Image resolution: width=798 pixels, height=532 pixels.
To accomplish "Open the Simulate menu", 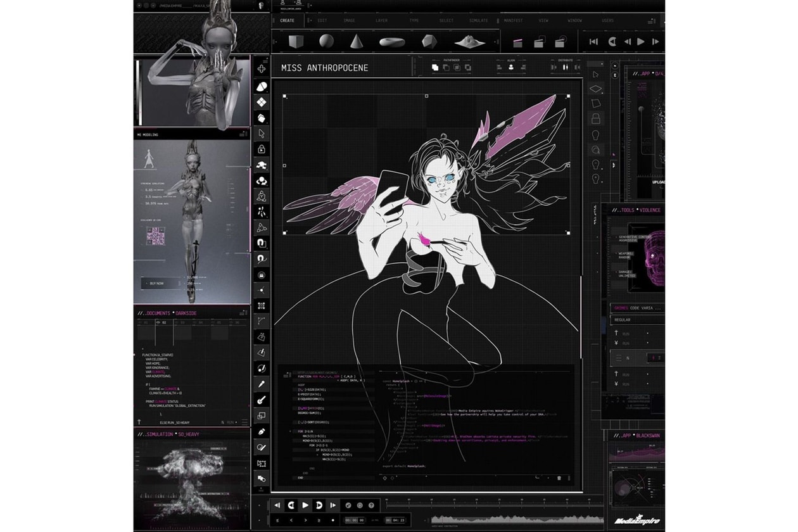I will pos(478,20).
